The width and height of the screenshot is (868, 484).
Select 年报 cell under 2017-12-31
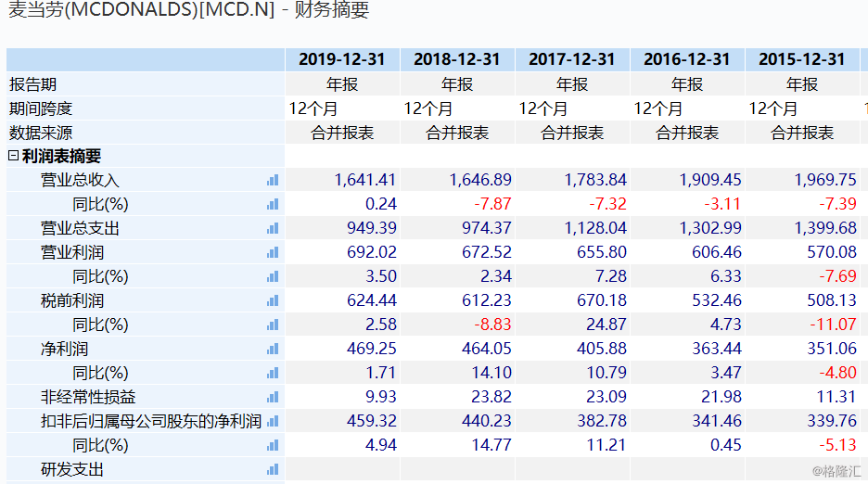572,84
